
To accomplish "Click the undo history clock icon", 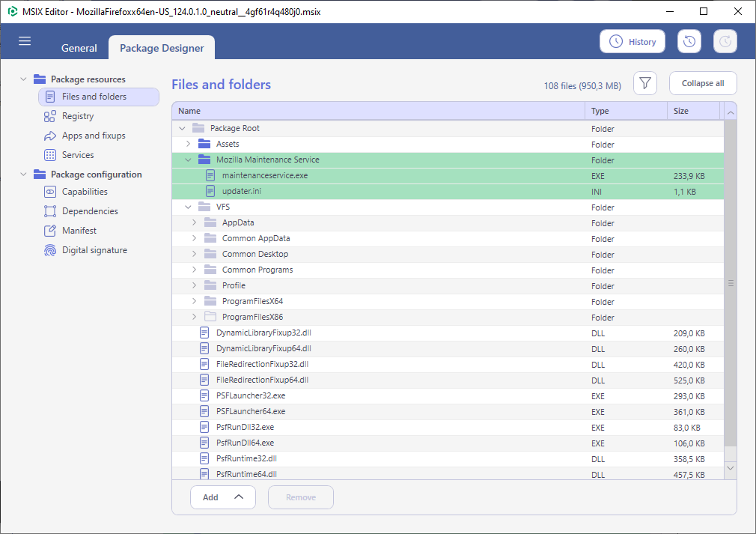I will 689,41.
